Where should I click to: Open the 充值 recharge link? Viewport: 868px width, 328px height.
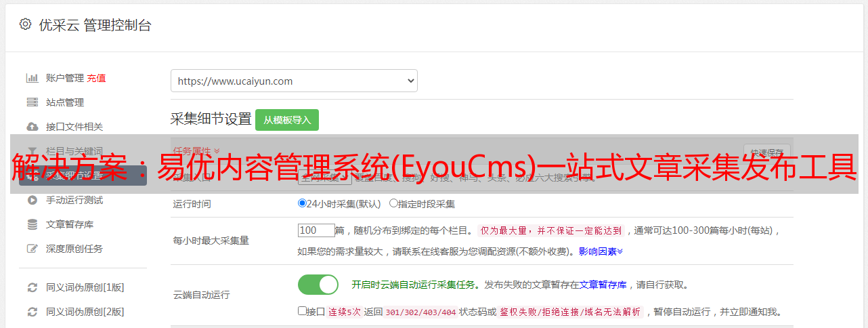coord(96,78)
